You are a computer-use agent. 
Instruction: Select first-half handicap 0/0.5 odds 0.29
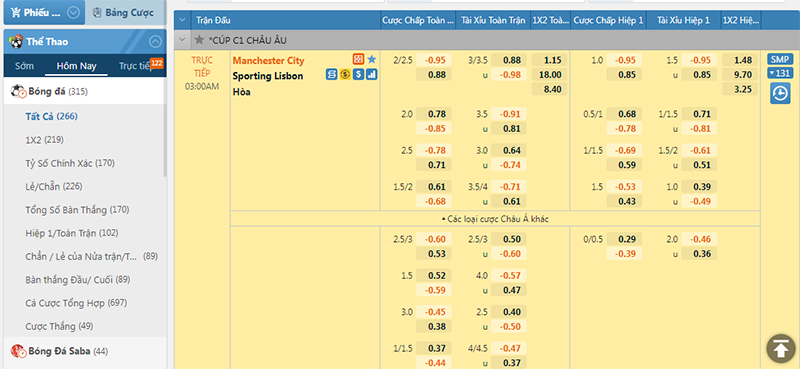pos(624,239)
